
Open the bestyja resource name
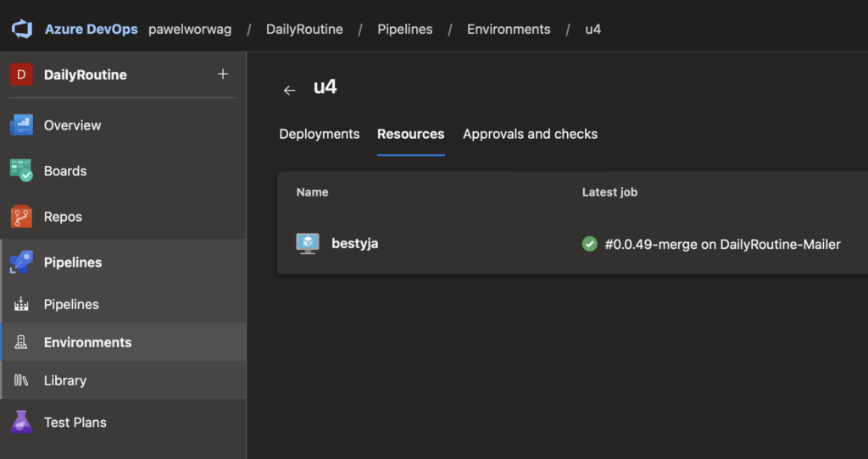tap(354, 244)
